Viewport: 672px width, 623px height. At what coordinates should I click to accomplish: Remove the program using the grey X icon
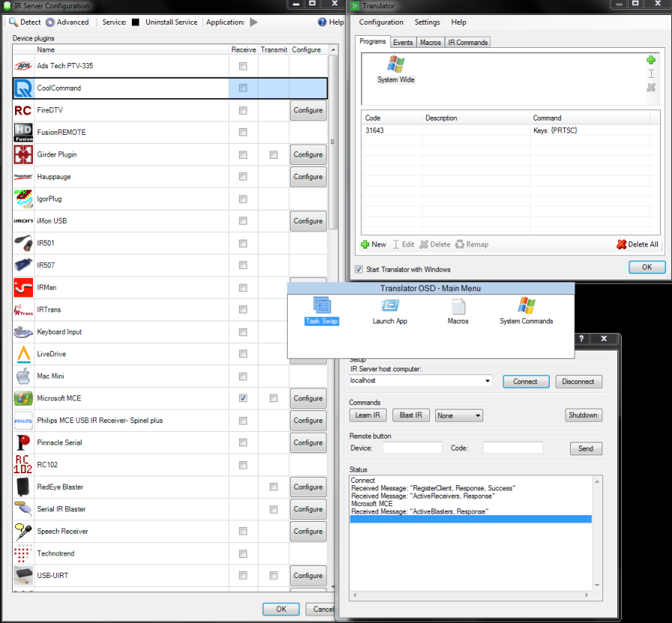tap(651, 88)
